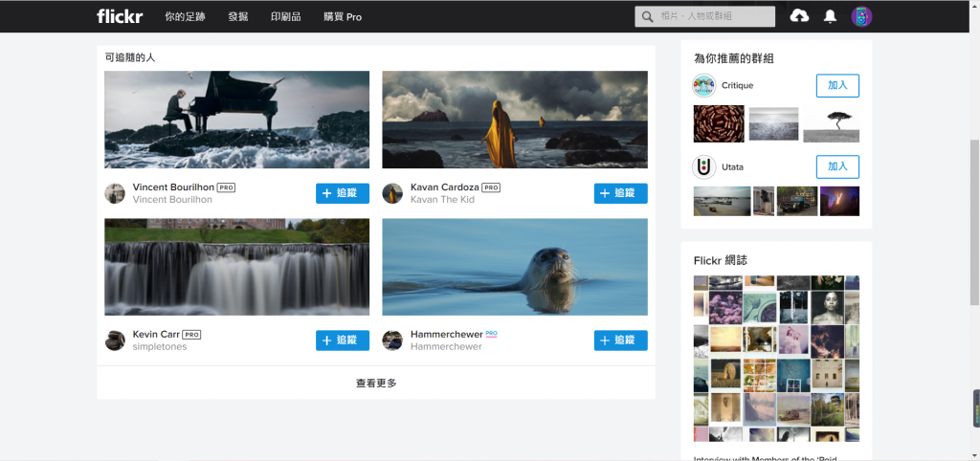Click the Utata group icon
Viewport: 980px width, 461px height.
[x=704, y=167]
